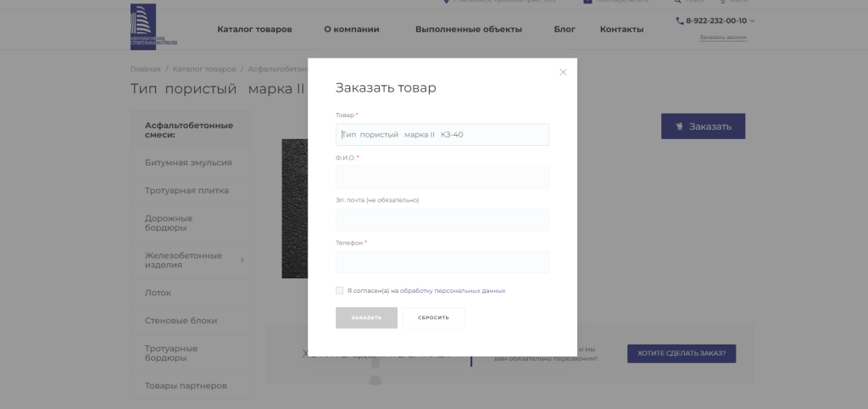The image size is (868, 409).
Task: Focus the Телефон input field
Action: 442,262
